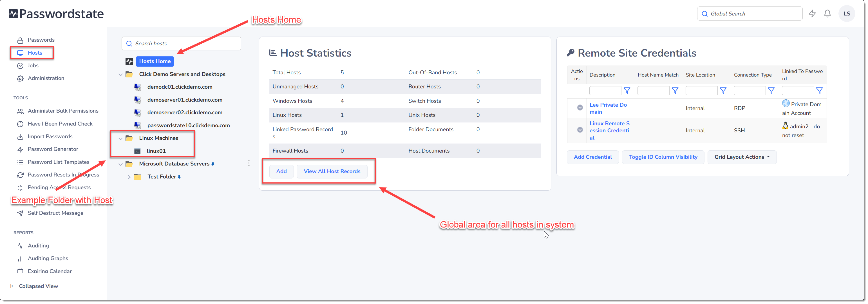868x304 pixels.
Task: Select passwordstate10.clickdemo.com host
Action: click(188, 125)
